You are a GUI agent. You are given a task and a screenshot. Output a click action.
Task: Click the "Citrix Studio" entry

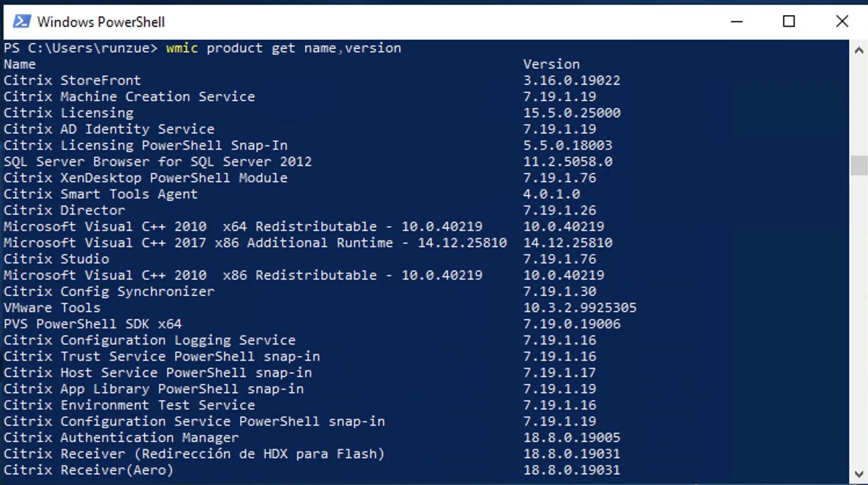tap(56, 259)
